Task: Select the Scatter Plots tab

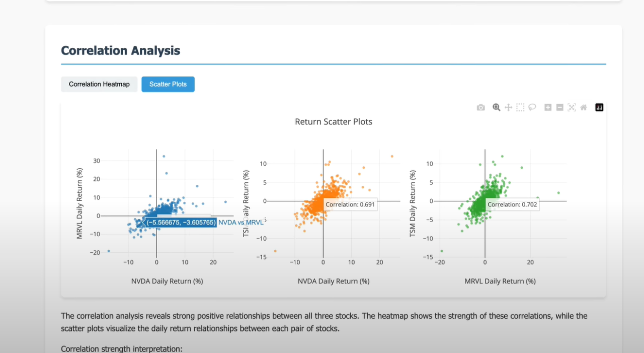Action: click(x=168, y=84)
